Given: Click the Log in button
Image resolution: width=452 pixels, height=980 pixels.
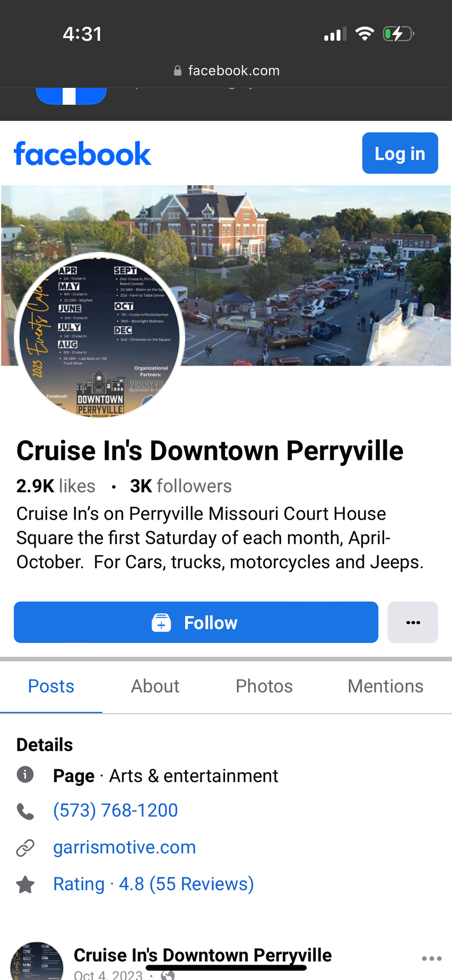Looking at the screenshot, I should click(x=399, y=153).
